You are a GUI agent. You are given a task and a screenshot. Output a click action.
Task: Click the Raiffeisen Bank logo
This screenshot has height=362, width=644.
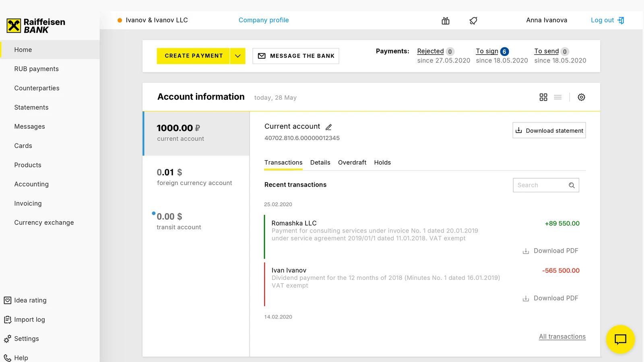click(36, 26)
